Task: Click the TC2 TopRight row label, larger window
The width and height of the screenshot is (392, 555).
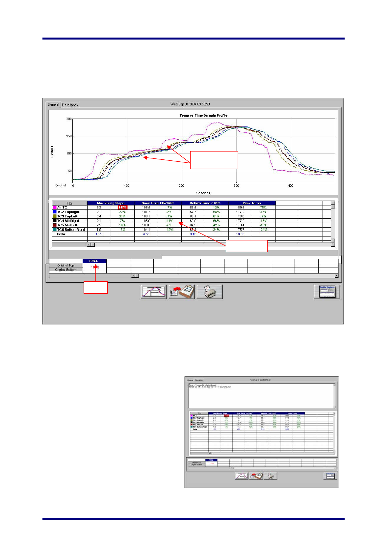Action: pyautogui.click(x=68, y=212)
